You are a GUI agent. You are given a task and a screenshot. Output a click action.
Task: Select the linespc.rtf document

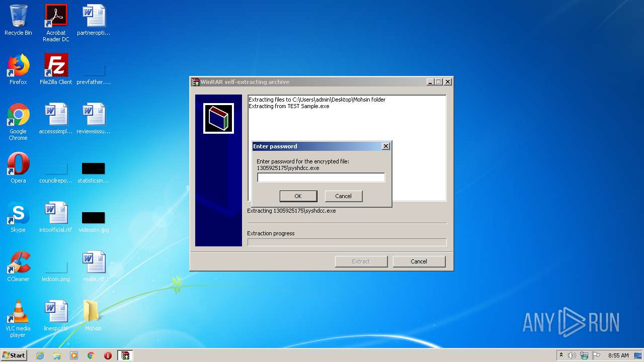(x=56, y=316)
